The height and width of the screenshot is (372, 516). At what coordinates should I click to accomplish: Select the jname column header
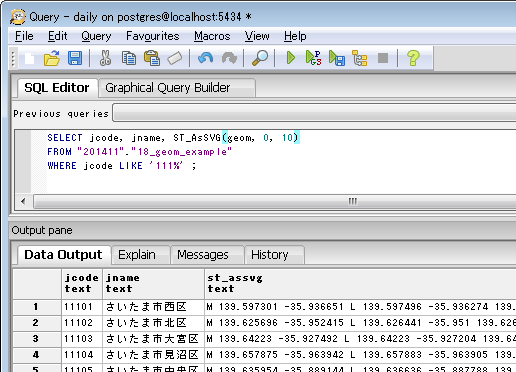(153, 283)
